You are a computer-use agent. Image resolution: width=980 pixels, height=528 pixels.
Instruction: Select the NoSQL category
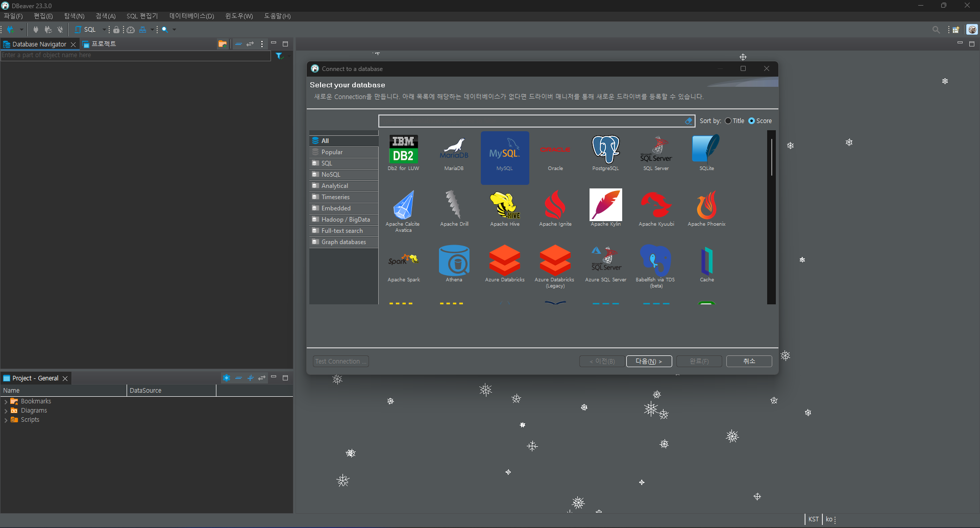click(344, 175)
